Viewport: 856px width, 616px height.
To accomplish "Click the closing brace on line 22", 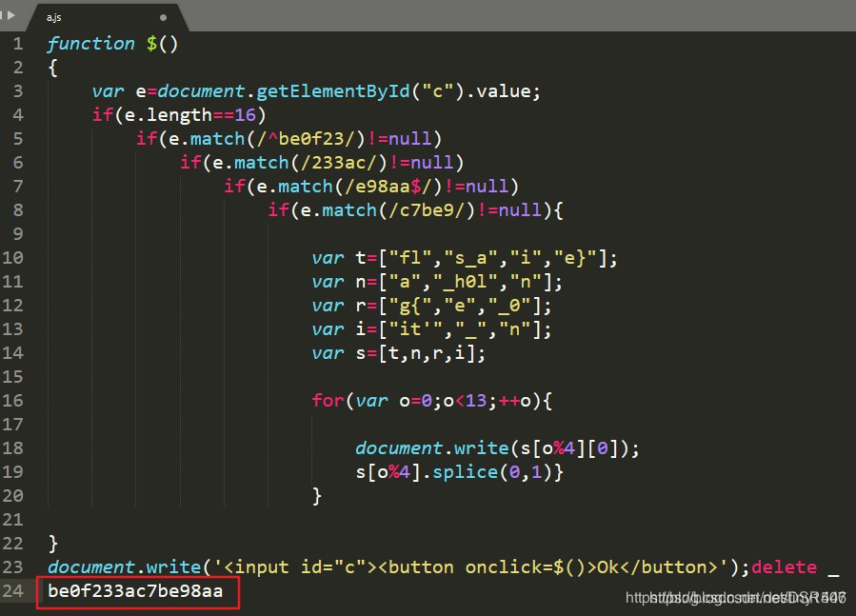I will 53,544.
